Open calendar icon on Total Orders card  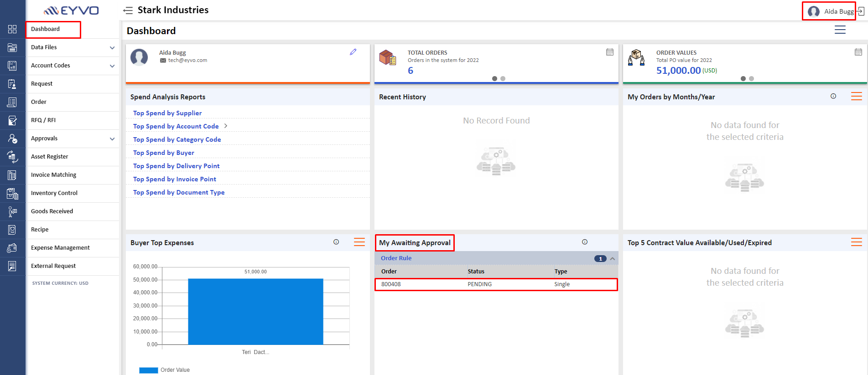[x=610, y=52]
